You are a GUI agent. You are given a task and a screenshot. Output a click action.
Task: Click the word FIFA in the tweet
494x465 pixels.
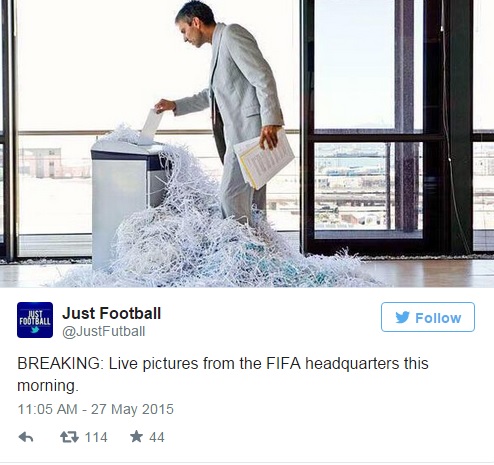pos(284,363)
